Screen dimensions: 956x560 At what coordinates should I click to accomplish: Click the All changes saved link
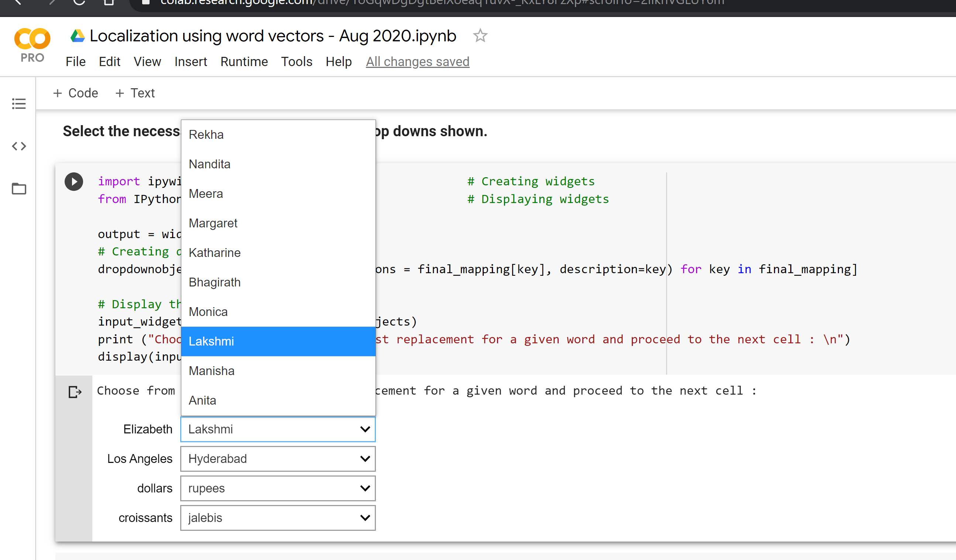click(417, 62)
